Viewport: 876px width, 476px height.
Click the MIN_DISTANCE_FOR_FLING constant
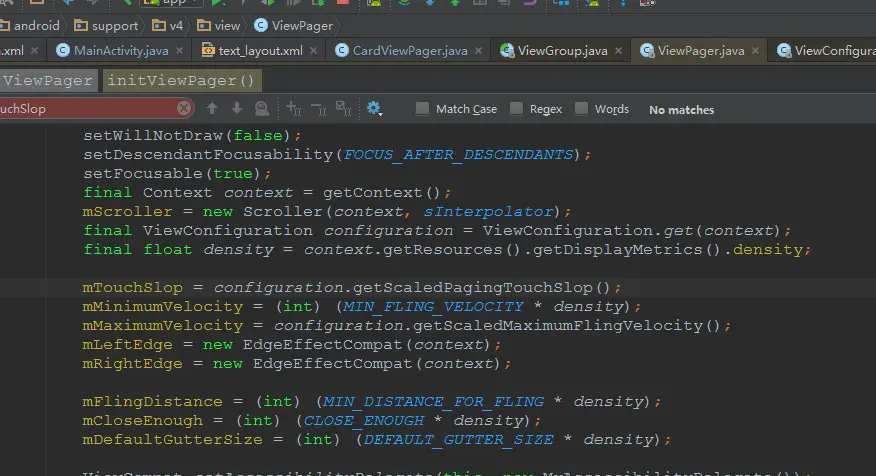coord(433,402)
